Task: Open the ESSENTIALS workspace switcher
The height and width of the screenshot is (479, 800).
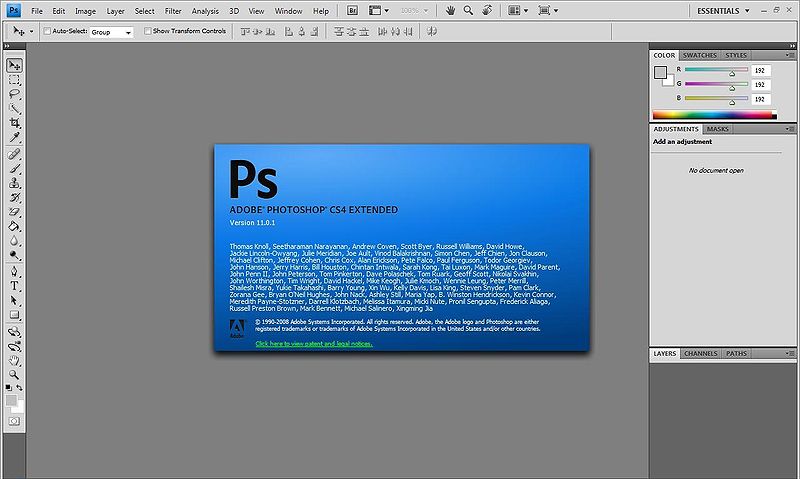Action: [x=723, y=11]
